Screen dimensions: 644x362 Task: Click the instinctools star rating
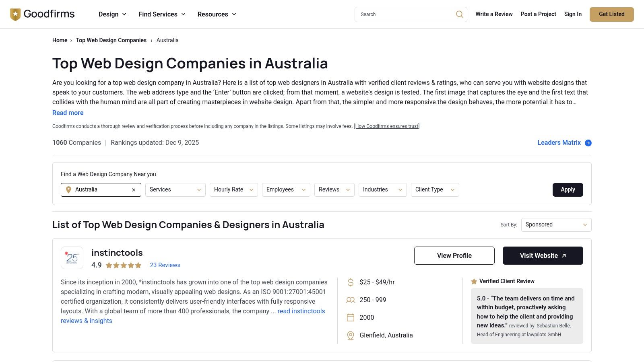pos(124,265)
